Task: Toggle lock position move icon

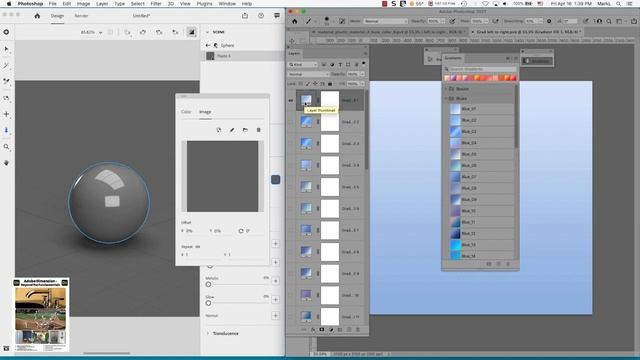Action: click(315, 84)
